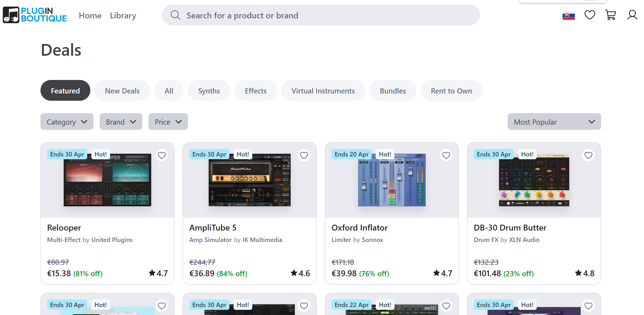Open the Most Popular sort dropdown
The height and width of the screenshot is (315, 644).
coord(554,121)
